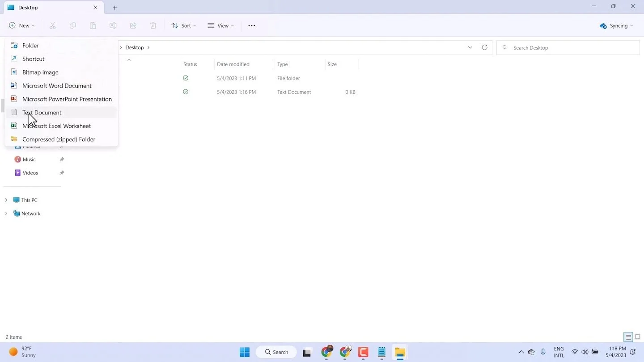The height and width of the screenshot is (362, 644).
Task: Select This PC in the navigation pane
Action: [x=29, y=200]
